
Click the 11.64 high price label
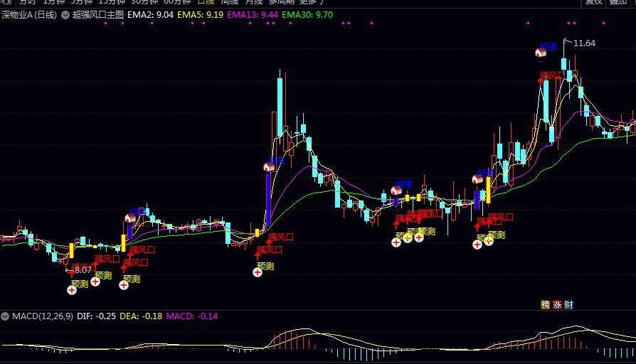click(x=585, y=43)
